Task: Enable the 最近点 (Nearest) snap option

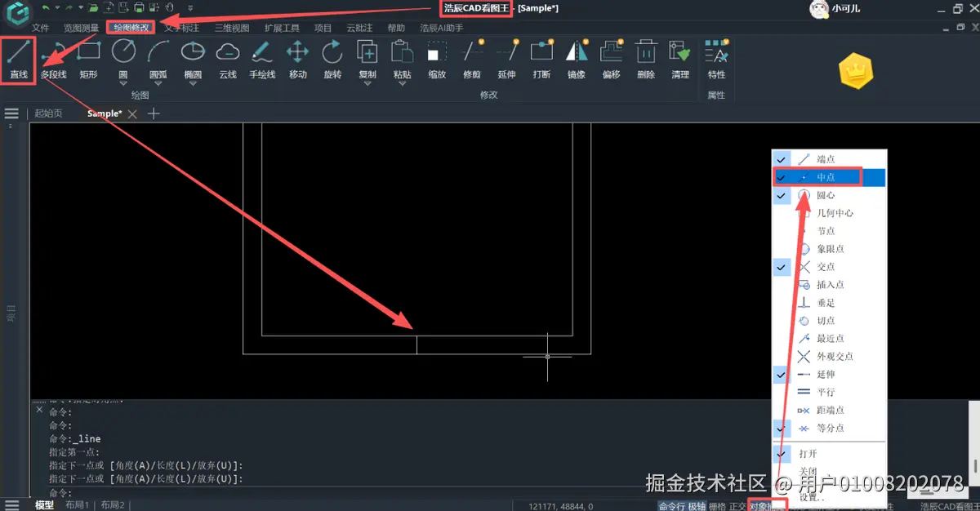Action: (829, 339)
